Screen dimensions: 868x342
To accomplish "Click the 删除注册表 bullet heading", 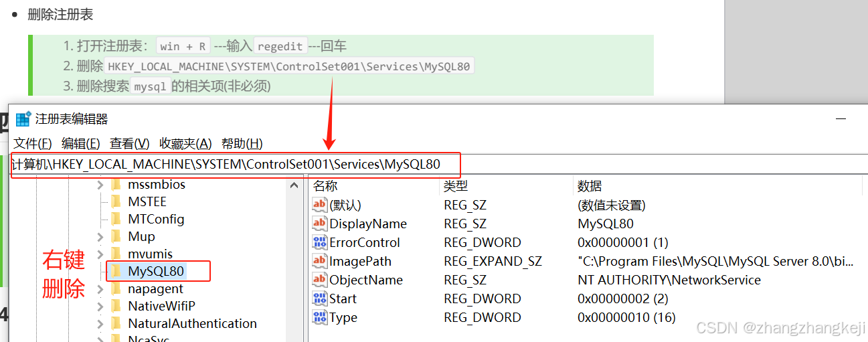I will (60, 14).
